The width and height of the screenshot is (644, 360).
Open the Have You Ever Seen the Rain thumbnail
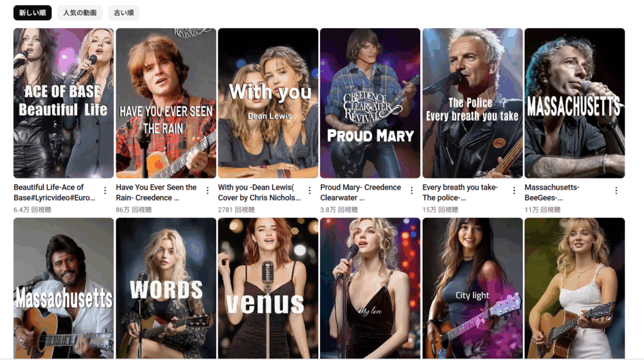click(166, 103)
